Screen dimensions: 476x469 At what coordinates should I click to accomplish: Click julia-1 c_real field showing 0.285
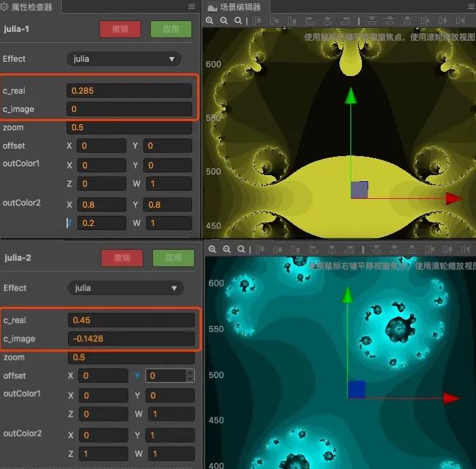129,91
